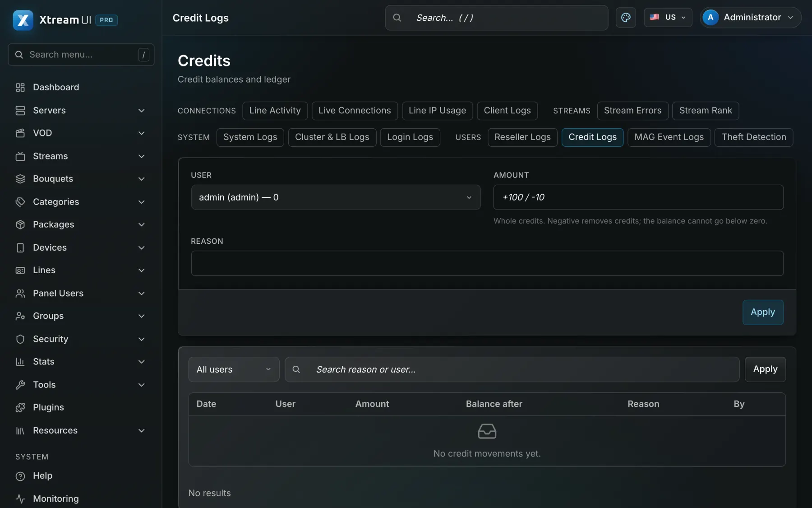
Task: Open the User select showing admin (admin)
Action: pyautogui.click(x=336, y=197)
